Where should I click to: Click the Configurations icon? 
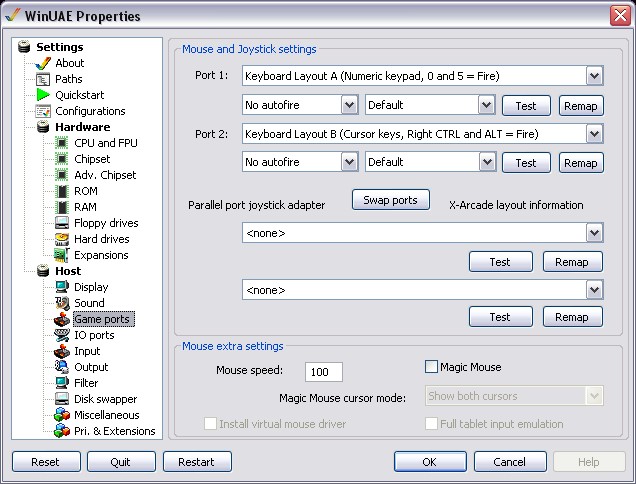(43, 111)
